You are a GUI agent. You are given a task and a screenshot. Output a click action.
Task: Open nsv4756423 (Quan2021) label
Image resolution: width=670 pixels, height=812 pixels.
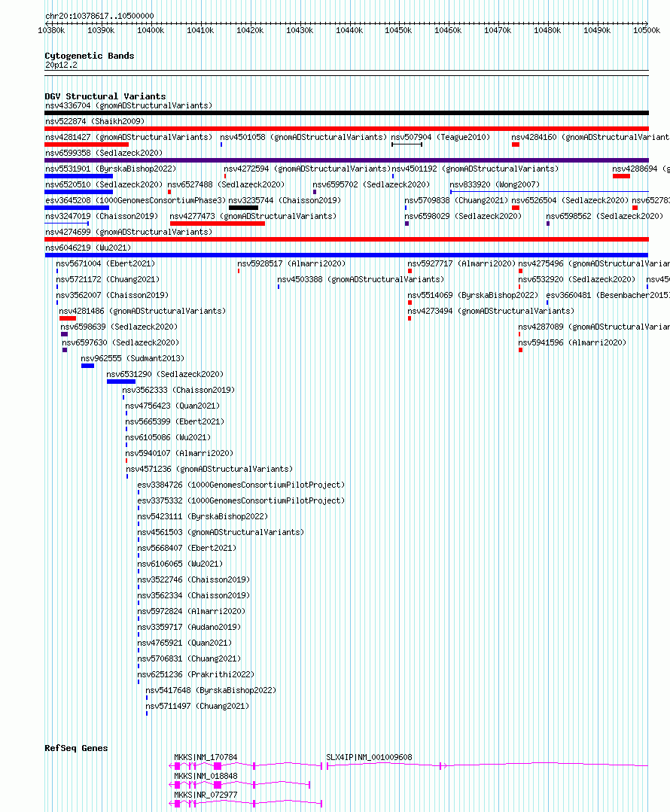pos(172,406)
